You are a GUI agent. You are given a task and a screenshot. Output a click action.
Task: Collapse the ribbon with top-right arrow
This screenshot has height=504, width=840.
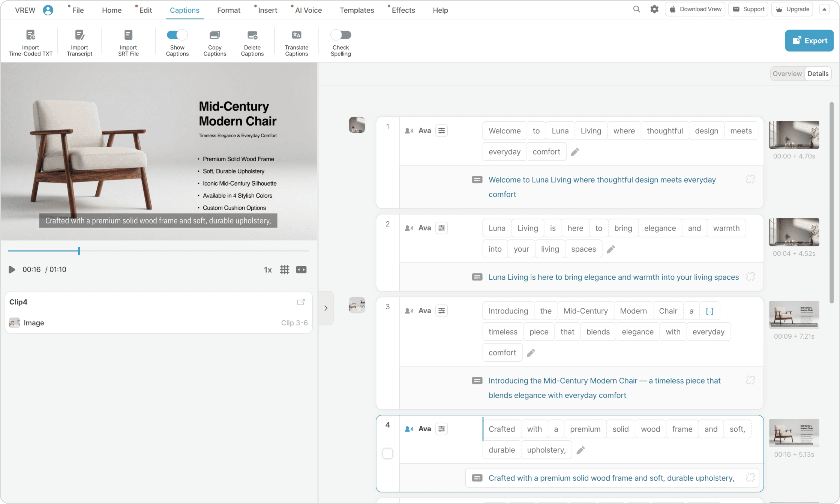tap(824, 9)
